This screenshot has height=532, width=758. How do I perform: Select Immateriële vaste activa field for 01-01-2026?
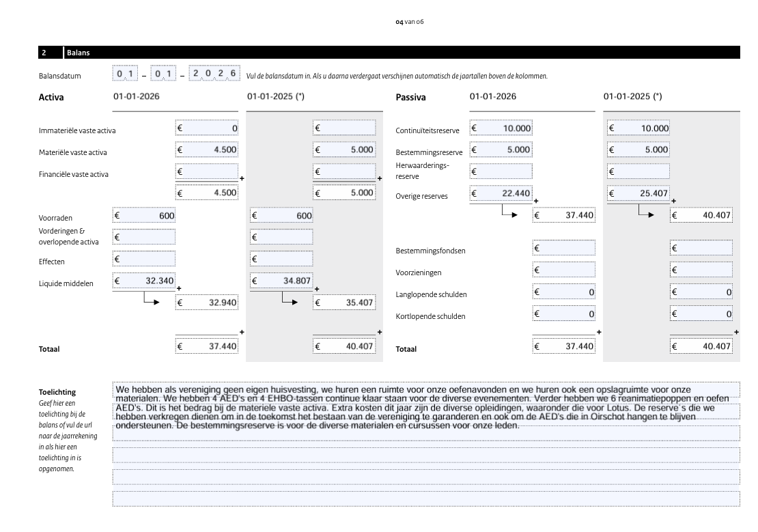[207, 128]
